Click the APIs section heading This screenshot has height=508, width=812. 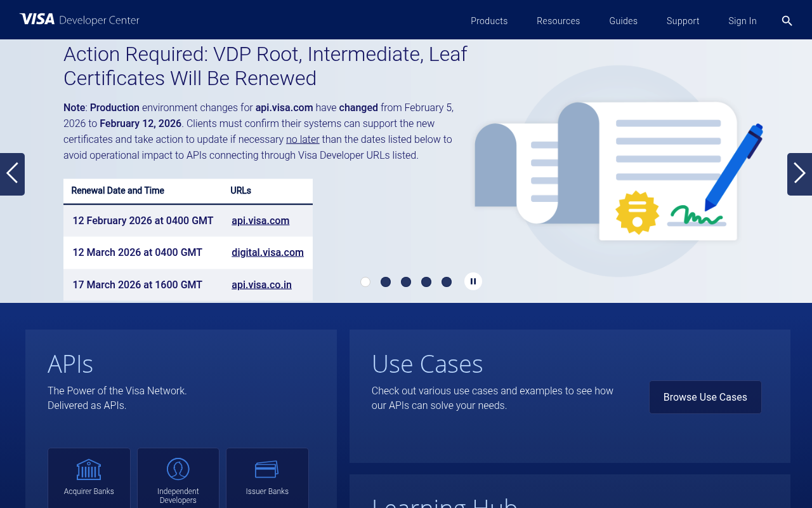[70, 364]
